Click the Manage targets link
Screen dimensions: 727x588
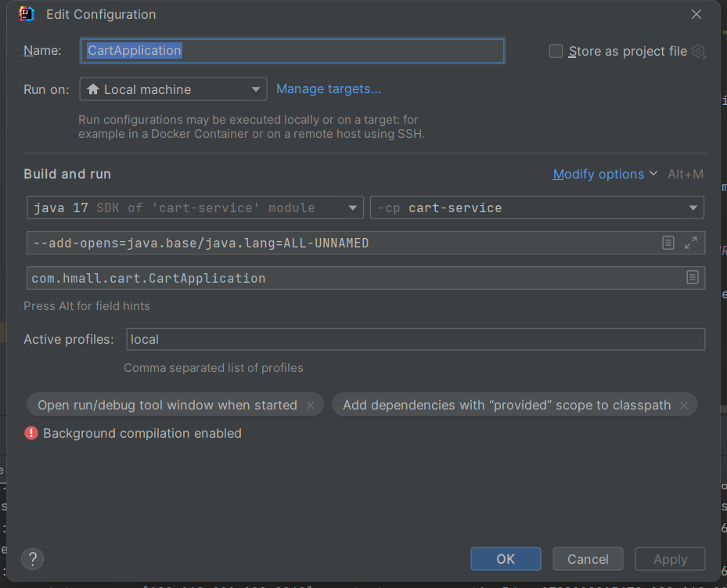[x=329, y=89]
